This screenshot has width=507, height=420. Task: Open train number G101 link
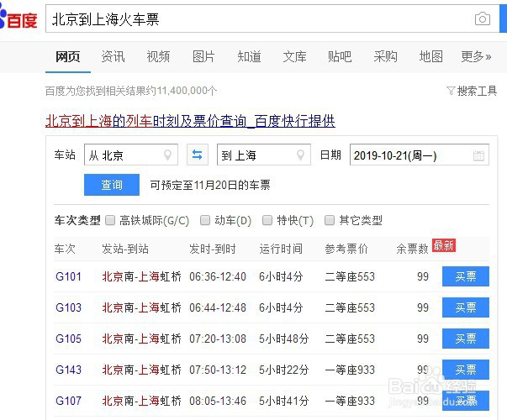coord(68,277)
